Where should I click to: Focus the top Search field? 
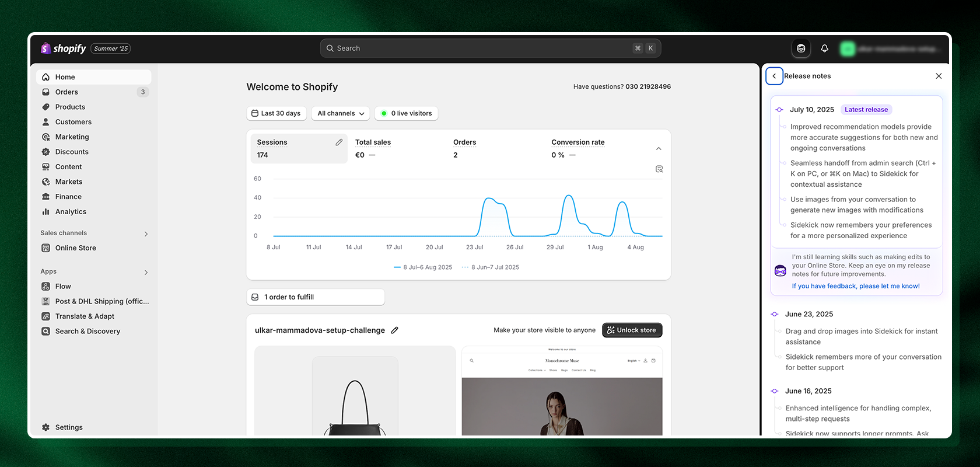point(491,48)
